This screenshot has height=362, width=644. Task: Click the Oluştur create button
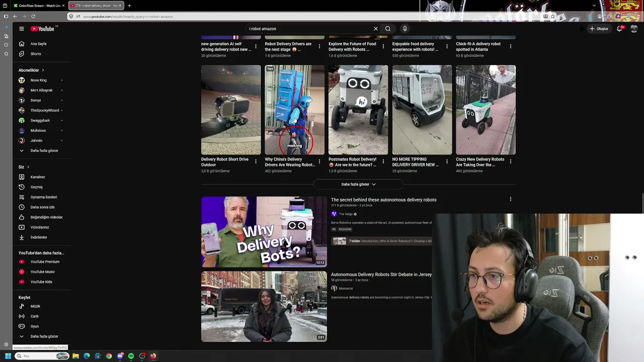click(x=599, y=29)
